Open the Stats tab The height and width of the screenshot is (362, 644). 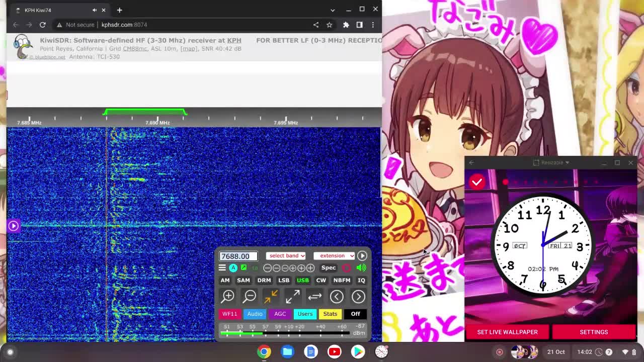click(x=330, y=314)
